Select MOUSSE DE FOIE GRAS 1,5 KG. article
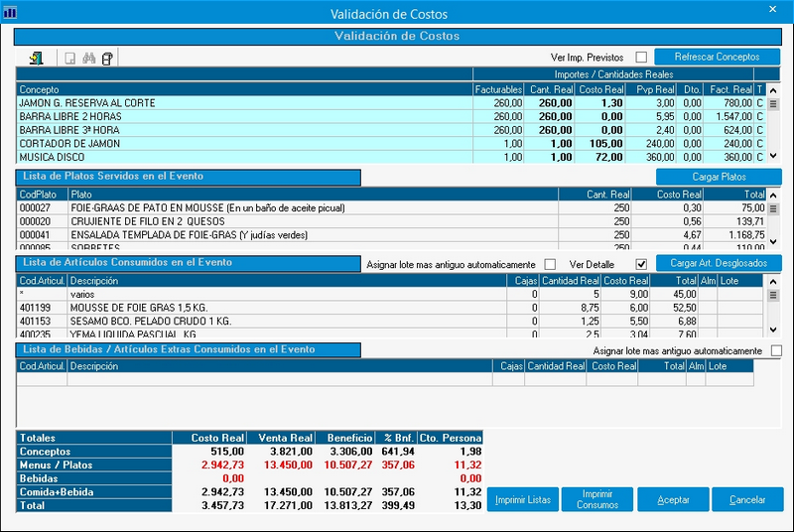The width and height of the screenshot is (794, 532). point(390,308)
